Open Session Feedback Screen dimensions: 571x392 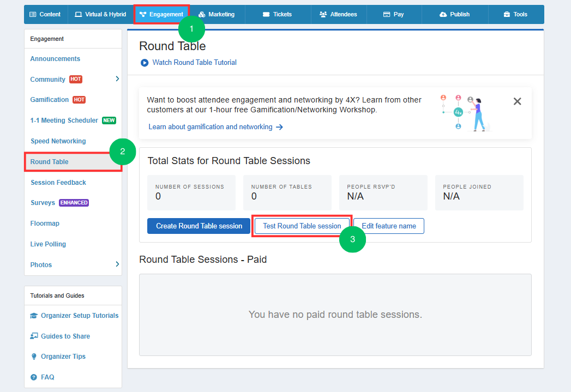pos(58,182)
